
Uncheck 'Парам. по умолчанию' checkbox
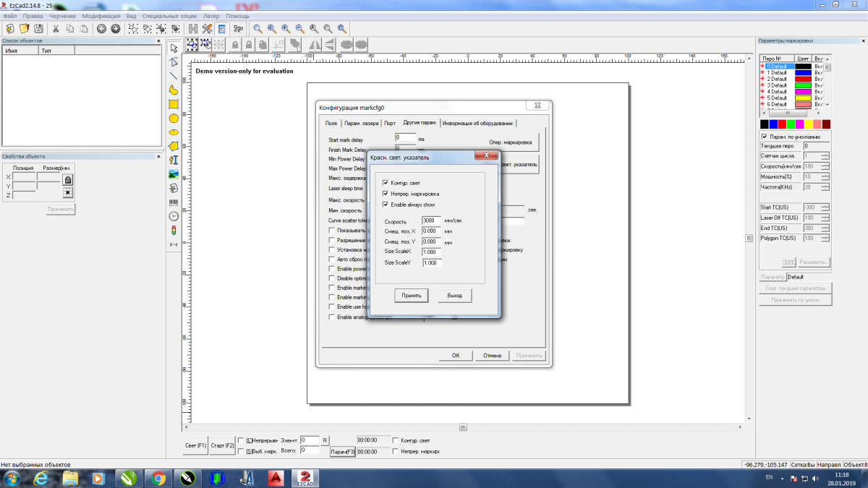(x=765, y=136)
